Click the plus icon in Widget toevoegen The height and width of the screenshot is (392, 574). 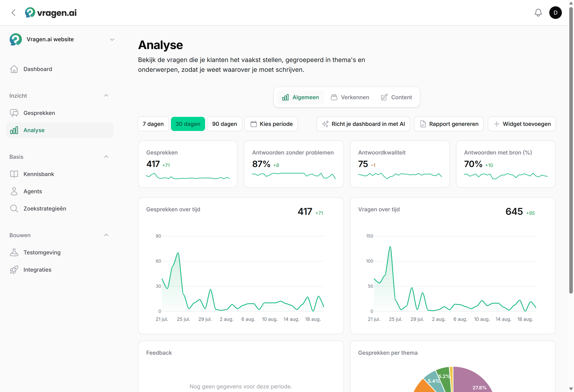point(497,124)
